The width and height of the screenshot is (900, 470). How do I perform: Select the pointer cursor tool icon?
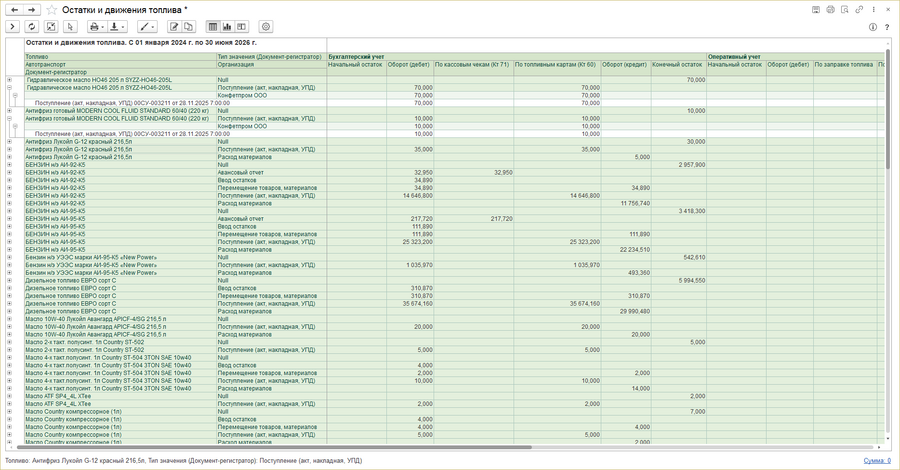click(70, 26)
